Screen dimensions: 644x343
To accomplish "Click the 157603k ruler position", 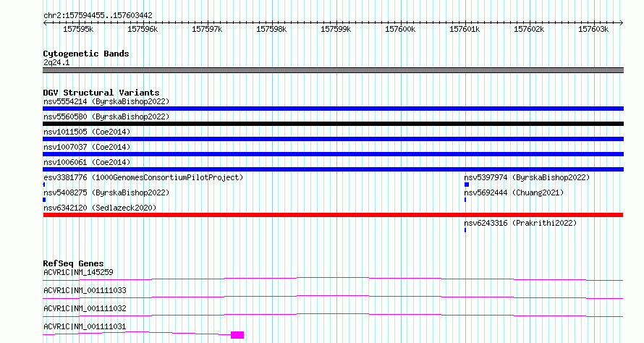I will (x=593, y=29).
